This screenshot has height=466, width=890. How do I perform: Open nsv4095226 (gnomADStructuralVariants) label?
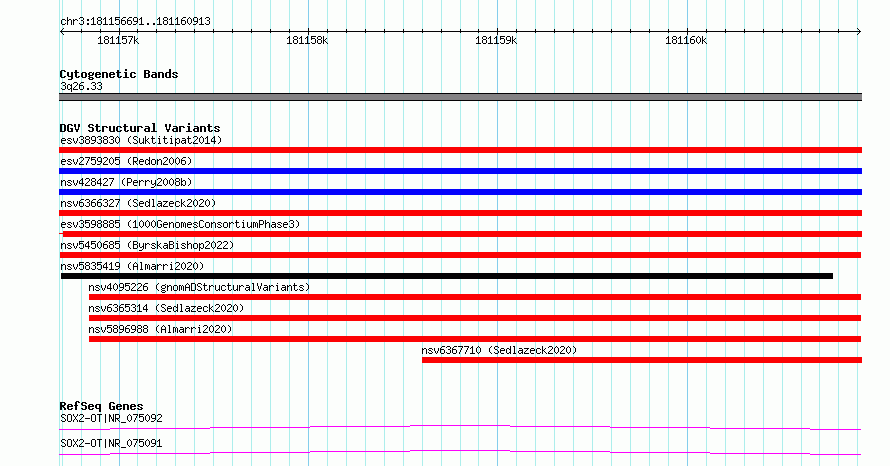click(x=199, y=287)
